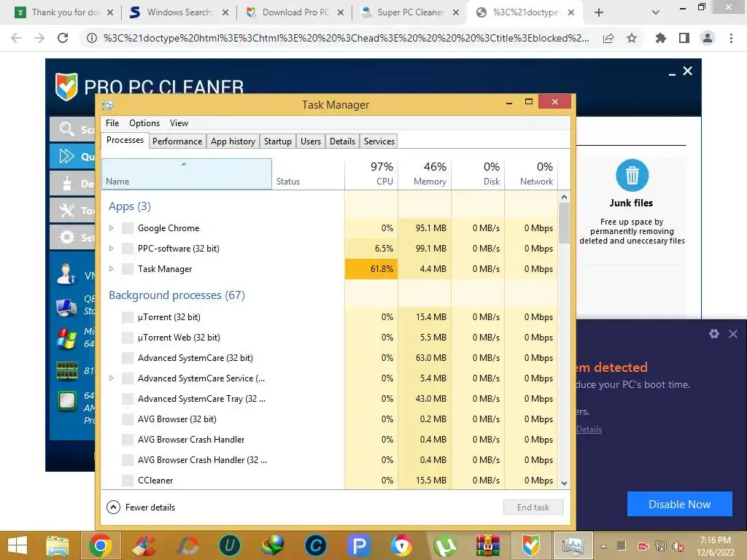Open the View menu in Task Manager
This screenshot has width=747, height=560.
[x=179, y=123]
